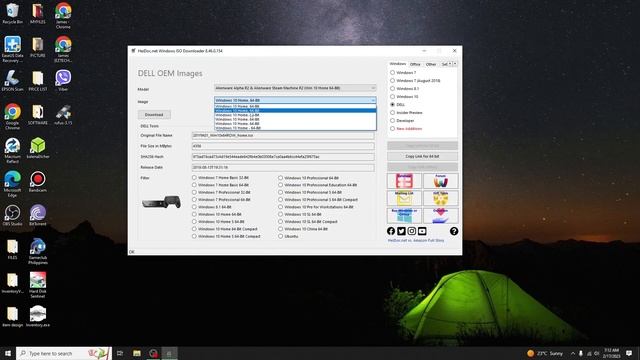Viewport: 640px width, 360px height.
Task: Select the balenaEtcher desktop icon
Action: 38,148
